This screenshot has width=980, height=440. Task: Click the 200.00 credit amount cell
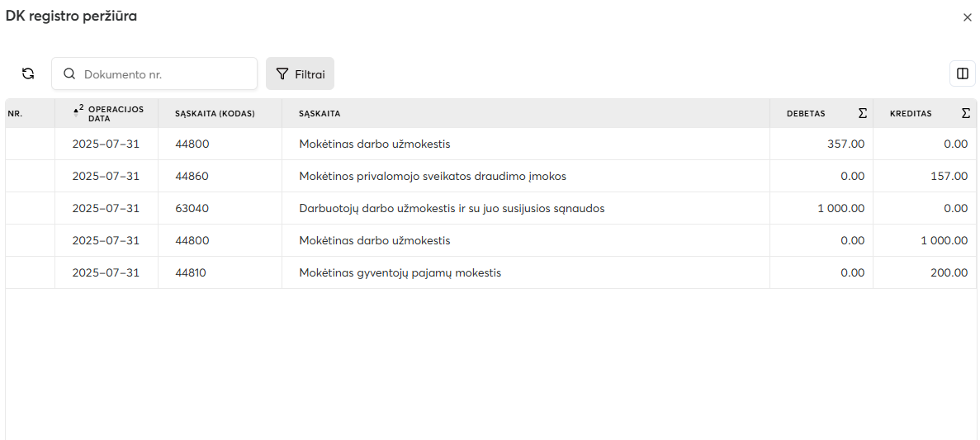click(949, 272)
